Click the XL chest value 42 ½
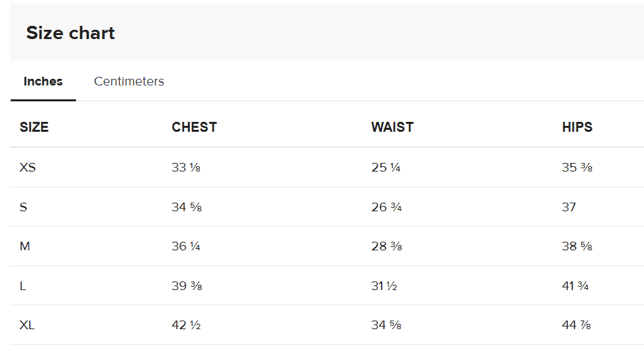The image size is (644, 351). pos(186,325)
